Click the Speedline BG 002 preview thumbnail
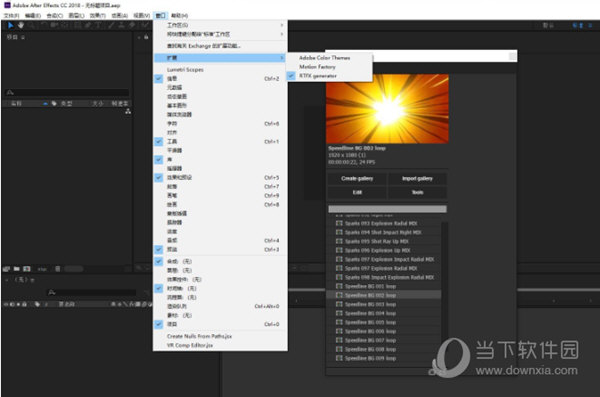Screen dimensions: 600x397 click(387, 109)
